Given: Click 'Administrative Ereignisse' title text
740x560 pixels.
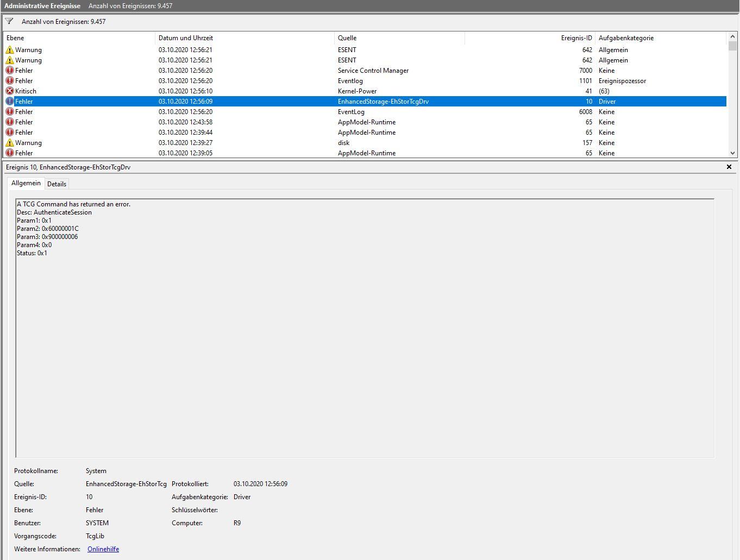Looking at the screenshot, I should [42, 6].
